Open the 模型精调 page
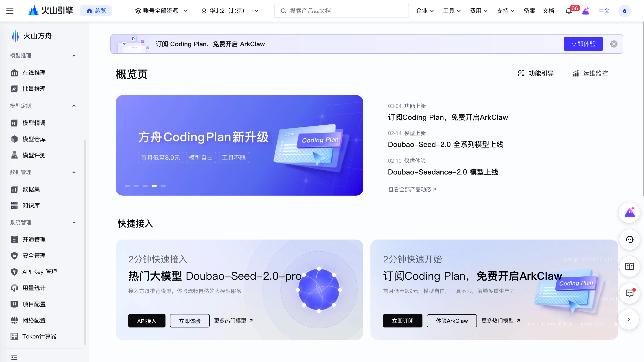This screenshot has height=362, width=644. click(34, 123)
